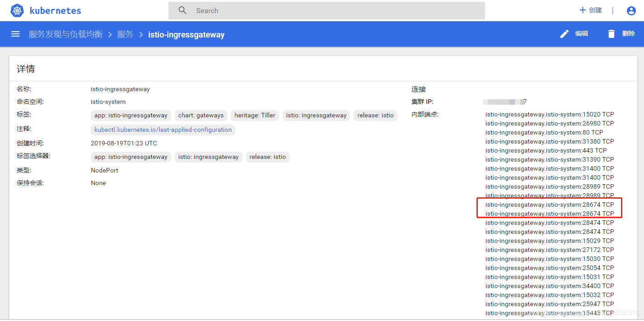Screen dimensions: 644x321
Task: Click label chip app: istio-ingressgateway in 标签 row
Action: [131, 115]
